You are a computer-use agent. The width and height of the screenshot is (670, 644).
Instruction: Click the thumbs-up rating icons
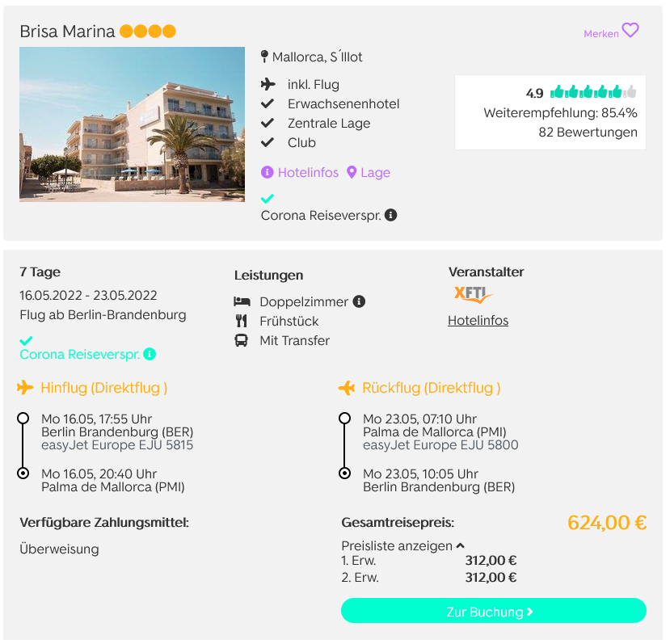[x=593, y=92]
